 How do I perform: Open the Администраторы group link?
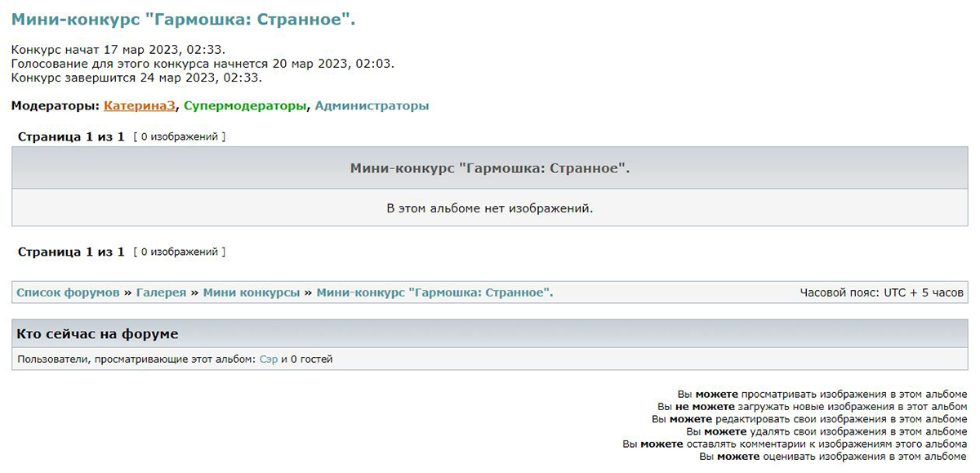point(372,106)
